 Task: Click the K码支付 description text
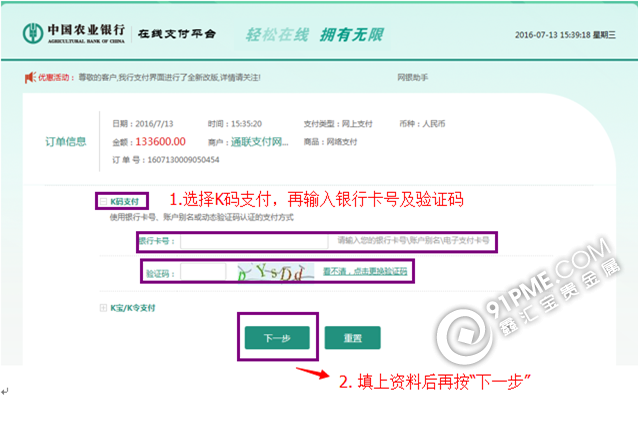(x=201, y=217)
